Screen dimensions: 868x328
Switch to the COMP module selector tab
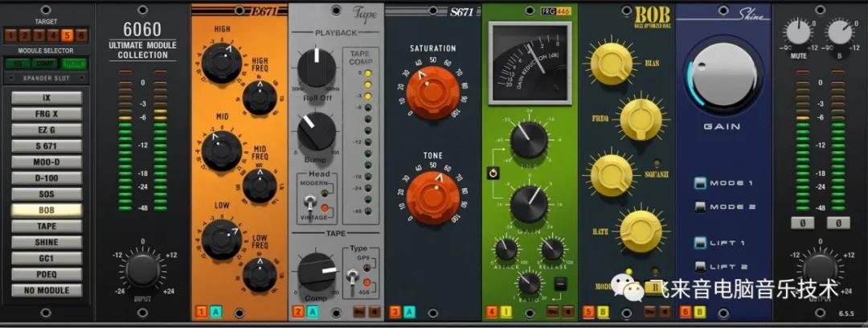coord(45,64)
